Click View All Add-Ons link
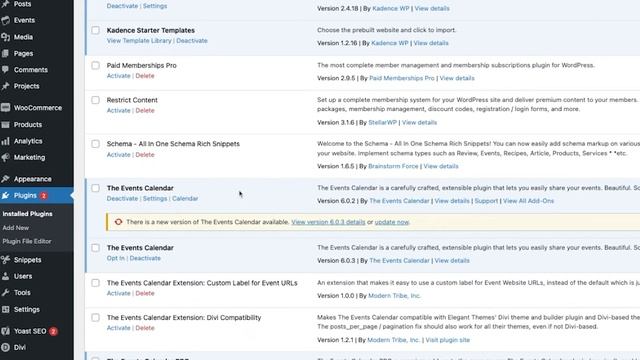Screen dimensions: 640x360 tap(528, 201)
